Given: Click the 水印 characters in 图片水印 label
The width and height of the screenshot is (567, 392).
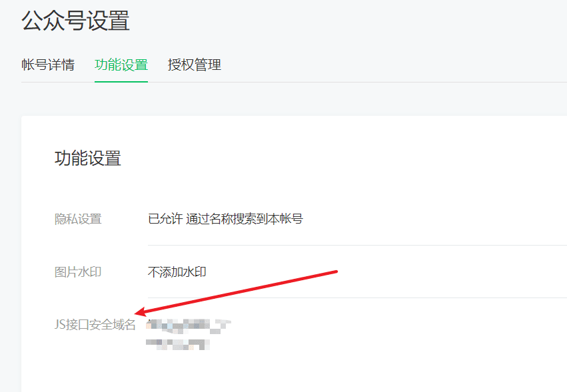Looking at the screenshot, I should click(90, 272).
